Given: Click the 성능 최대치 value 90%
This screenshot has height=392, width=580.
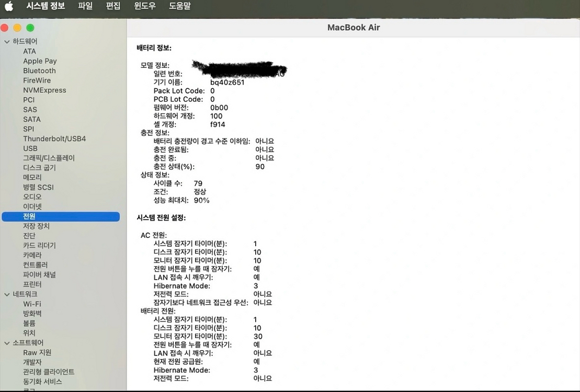Looking at the screenshot, I should tap(201, 200).
